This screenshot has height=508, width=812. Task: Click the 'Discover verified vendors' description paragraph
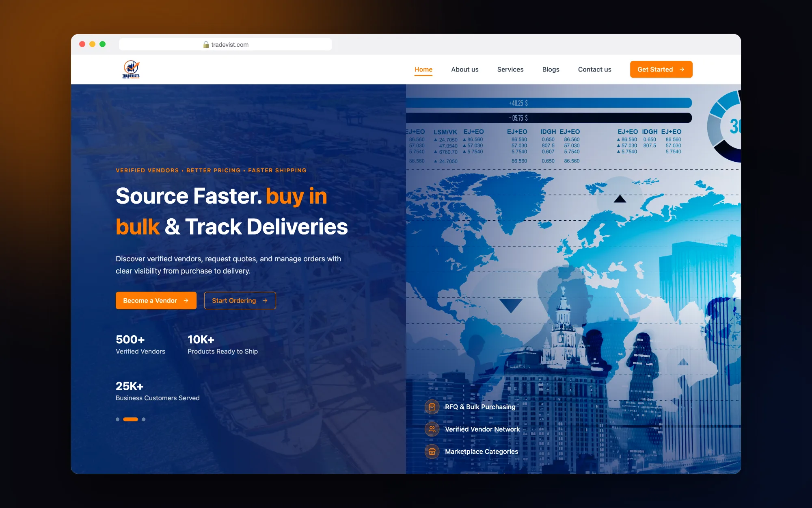click(x=229, y=265)
